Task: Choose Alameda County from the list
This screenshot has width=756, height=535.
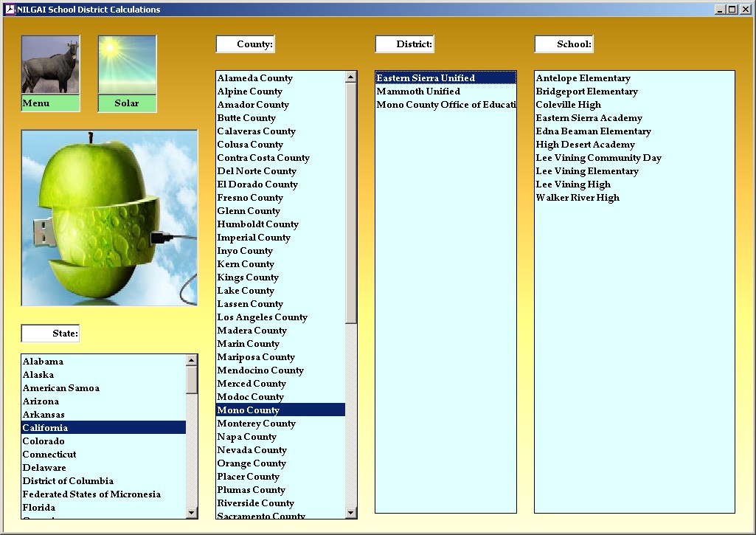Action: [254, 78]
